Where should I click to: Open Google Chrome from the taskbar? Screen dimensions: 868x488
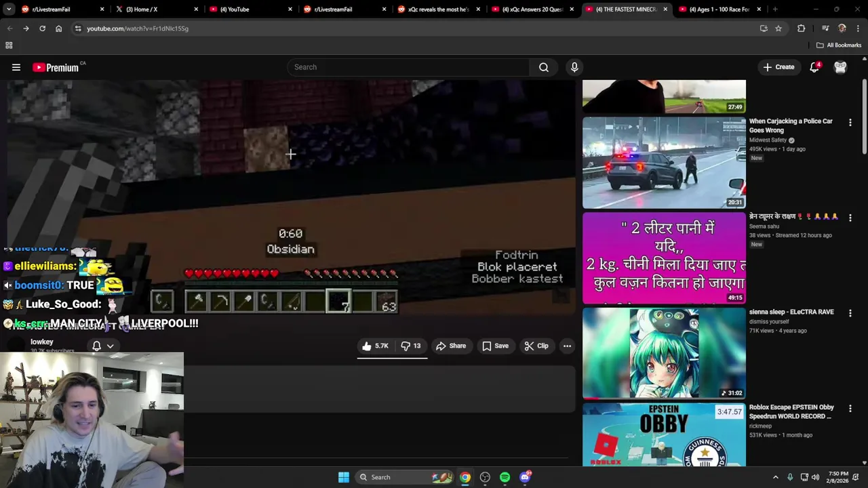[465, 477]
